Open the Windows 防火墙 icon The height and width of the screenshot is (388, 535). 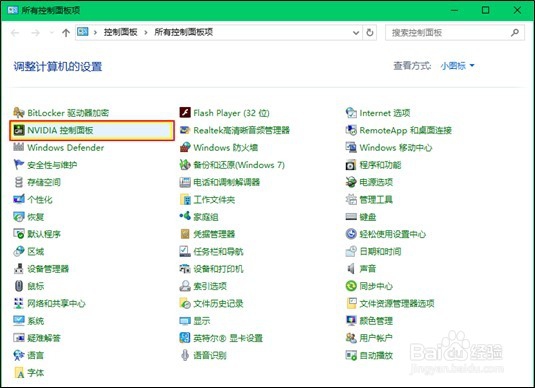coord(185,147)
